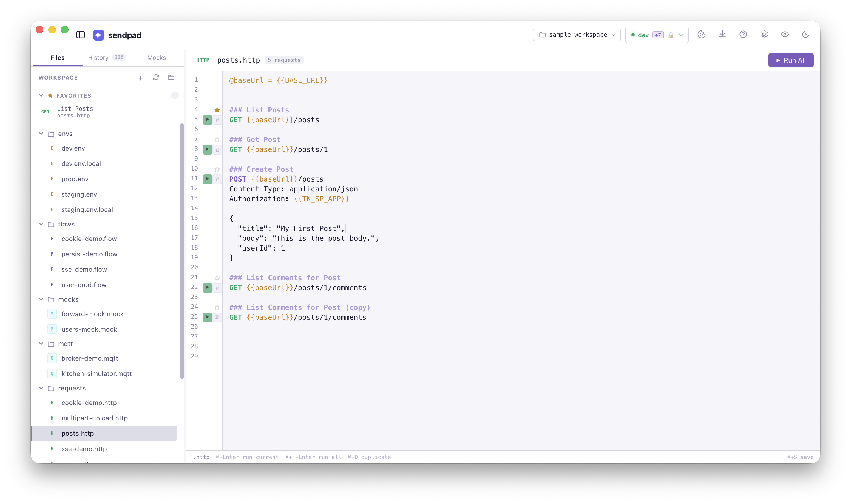Click the Run All button
Viewport: 851px width, 504px height.
pyautogui.click(x=791, y=60)
